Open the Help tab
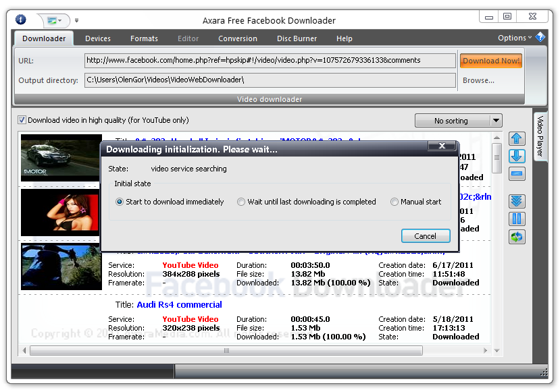This screenshot has height=392, width=560. tap(345, 38)
